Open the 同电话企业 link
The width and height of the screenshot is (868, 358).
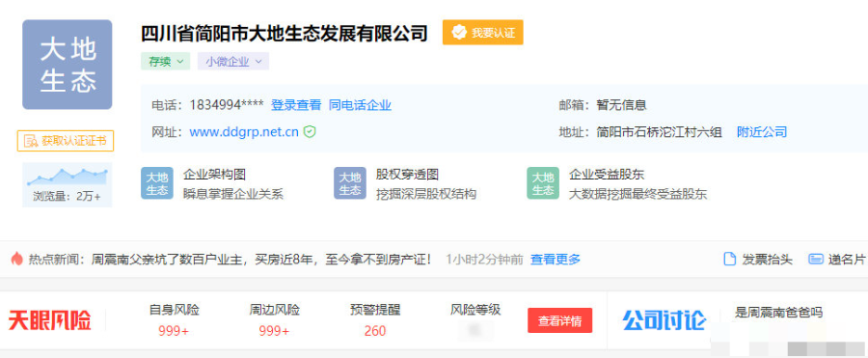click(x=360, y=105)
